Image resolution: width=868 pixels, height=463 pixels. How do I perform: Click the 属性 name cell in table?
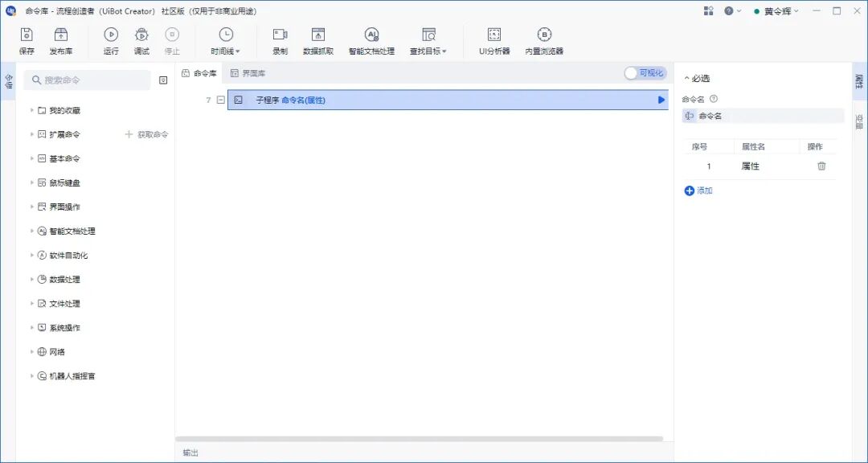(750, 166)
